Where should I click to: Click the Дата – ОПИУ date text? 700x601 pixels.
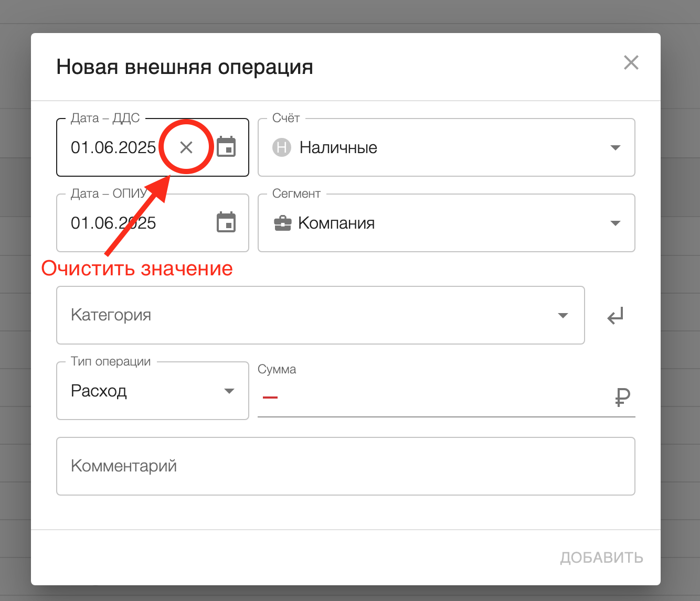click(x=113, y=223)
